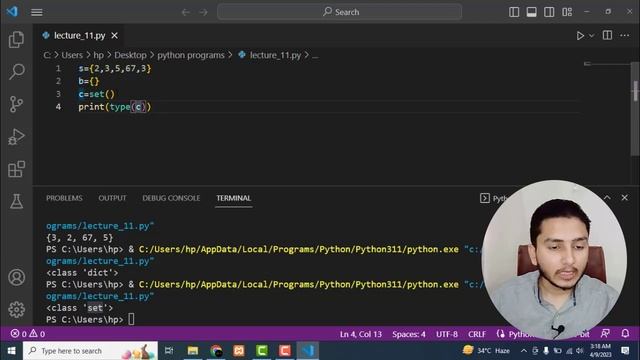640x360 pixels.
Task: Click 'Users' in the breadcrumb path
Action: pyautogui.click(x=72, y=55)
